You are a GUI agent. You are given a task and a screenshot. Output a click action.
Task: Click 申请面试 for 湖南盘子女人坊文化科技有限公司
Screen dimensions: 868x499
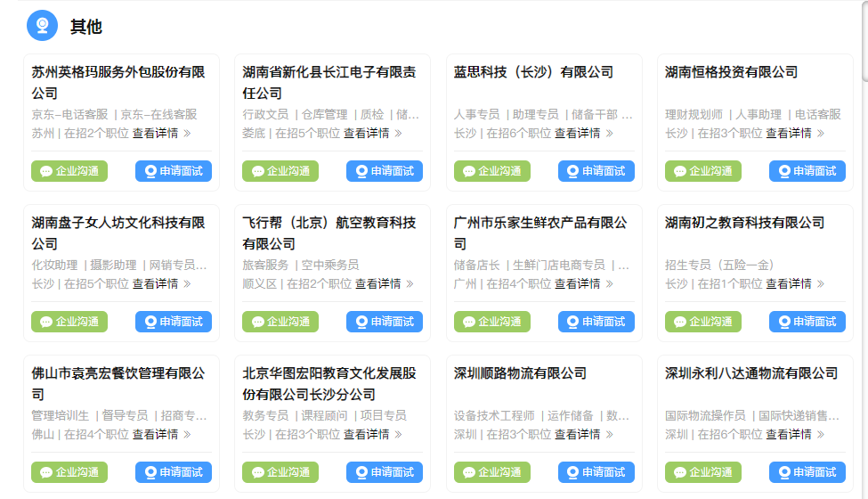[x=174, y=322]
